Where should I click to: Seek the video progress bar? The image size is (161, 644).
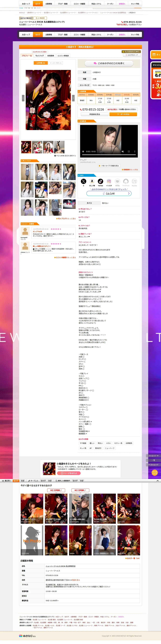point(109,155)
